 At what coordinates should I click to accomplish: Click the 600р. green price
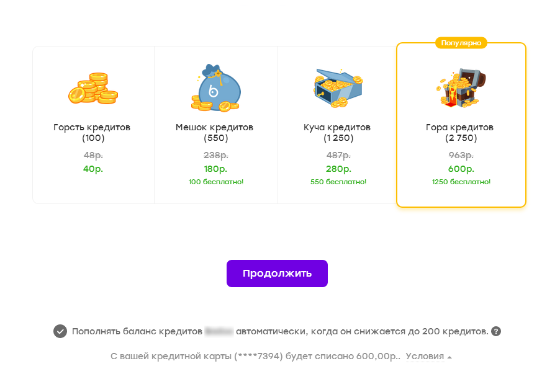461,169
